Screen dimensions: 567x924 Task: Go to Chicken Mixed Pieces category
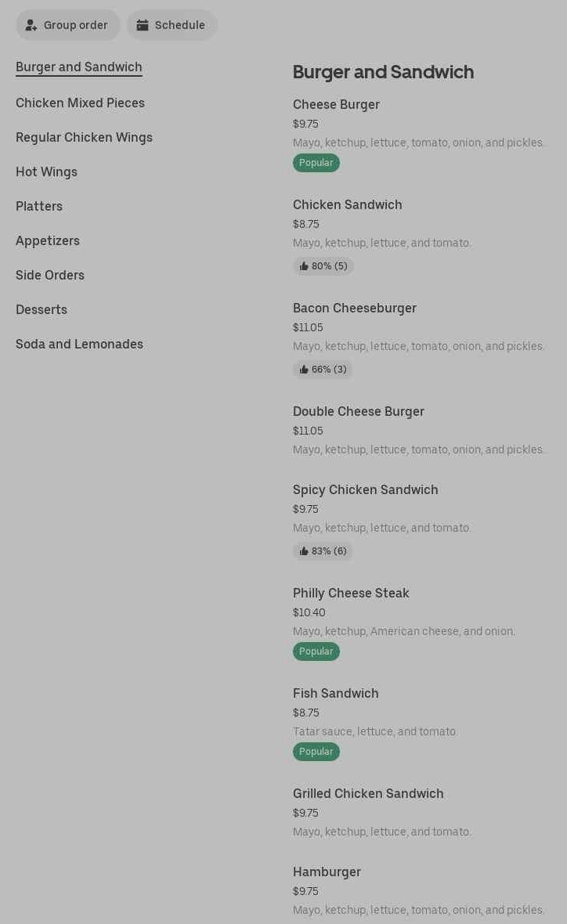pos(80,103)
